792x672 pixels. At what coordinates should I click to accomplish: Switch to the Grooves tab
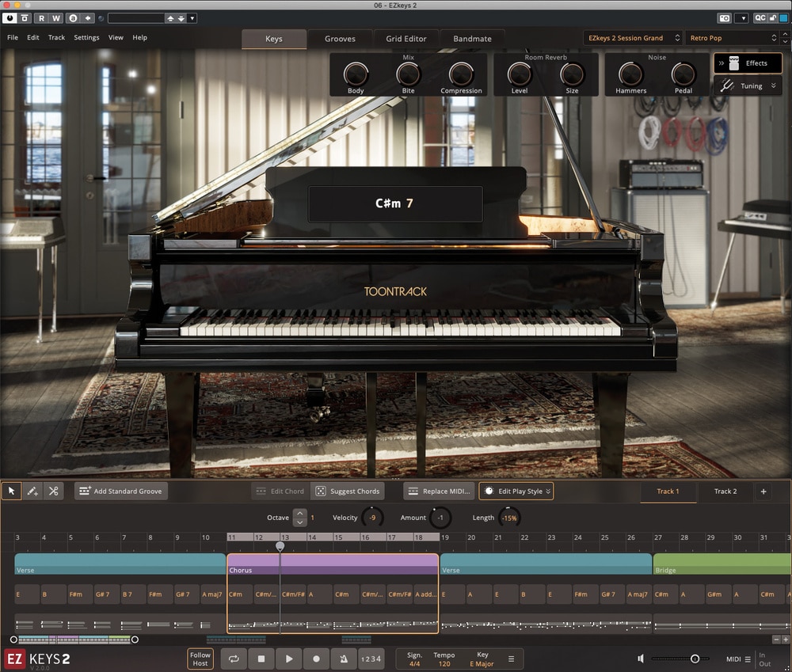(340, 39)
